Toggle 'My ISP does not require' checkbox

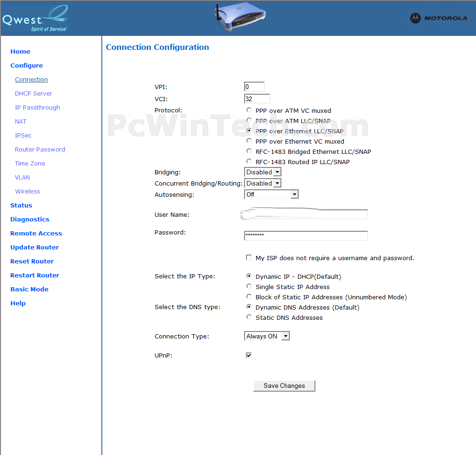pyautogui.click(x=249, y=258)
